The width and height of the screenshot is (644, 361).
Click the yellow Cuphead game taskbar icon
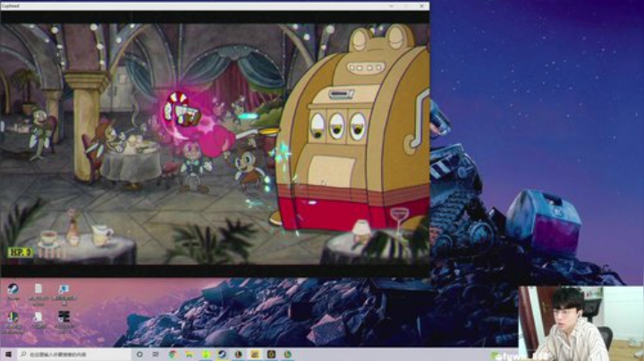coord(255,354)
